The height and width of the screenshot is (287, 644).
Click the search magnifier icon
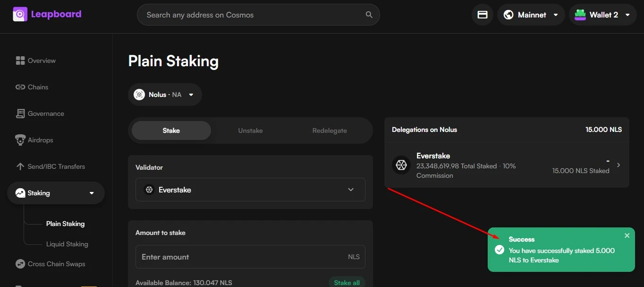pos(369,15)
